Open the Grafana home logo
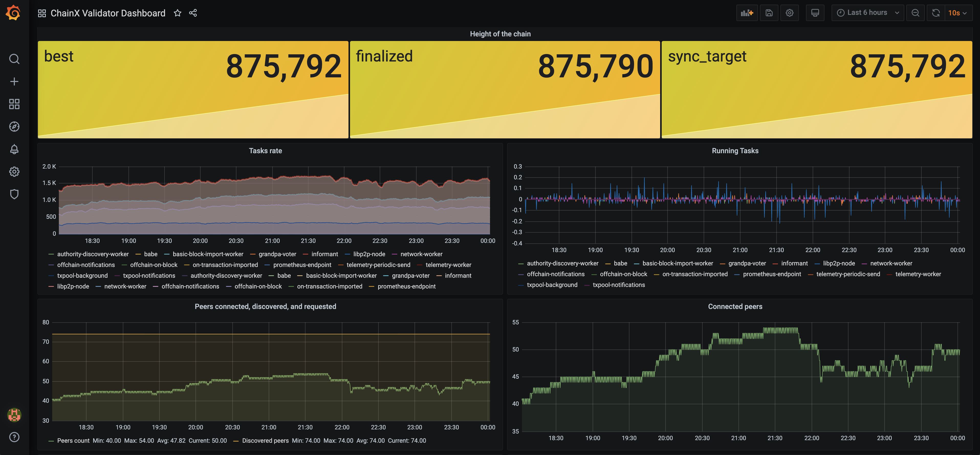Screen dimensions: 980x455 click(x=13, y=13)
